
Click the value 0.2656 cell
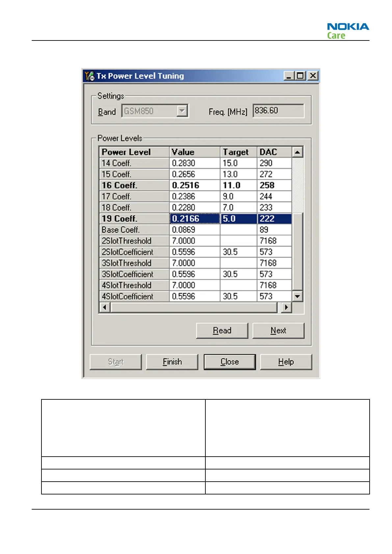[195, 174]
